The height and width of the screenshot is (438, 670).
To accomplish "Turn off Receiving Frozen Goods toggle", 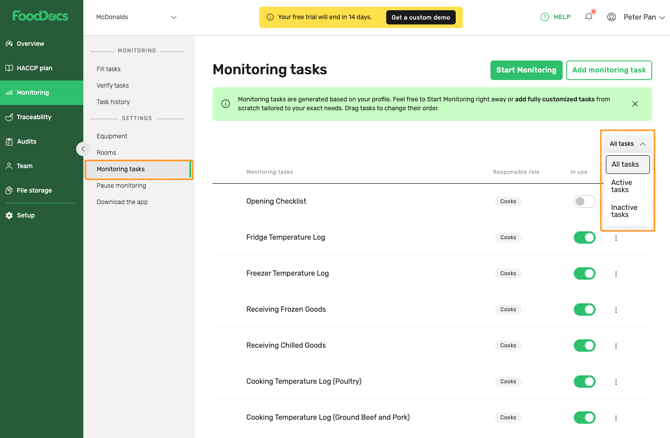I will point(584,309).
